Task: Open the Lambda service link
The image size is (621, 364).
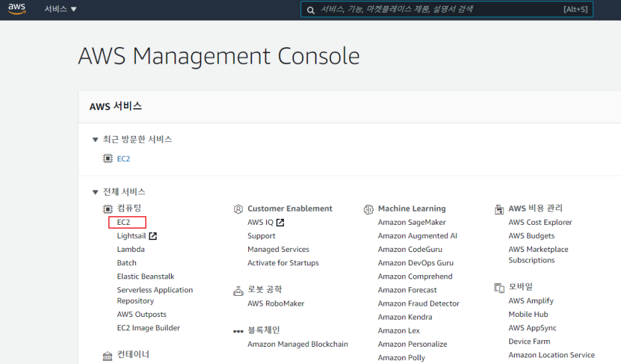Action: (131, 249)
